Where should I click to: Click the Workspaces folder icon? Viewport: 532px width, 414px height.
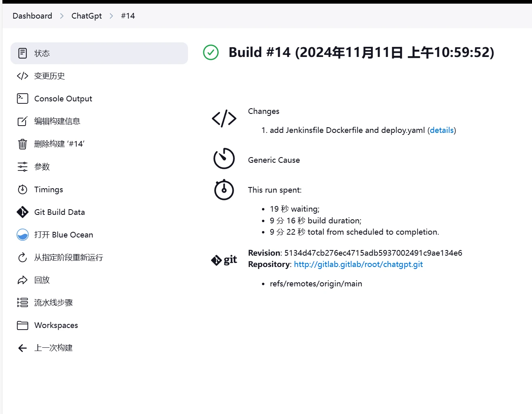tap(23, 325)
